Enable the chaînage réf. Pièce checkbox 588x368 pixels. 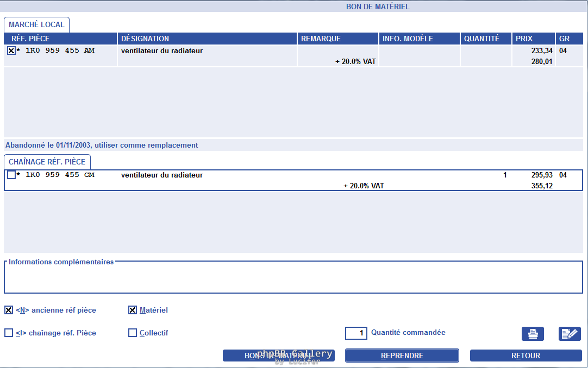point(9,333)
